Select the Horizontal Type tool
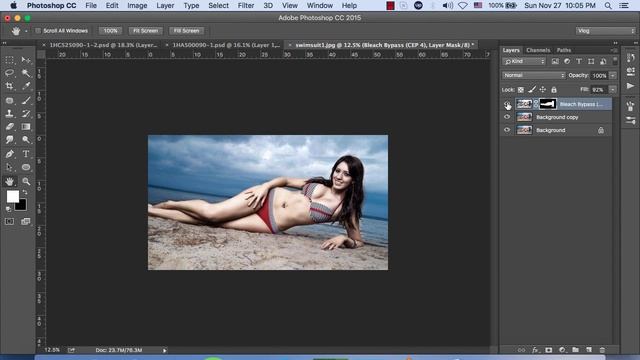640x360 pixels. pyautogui.click(x=26, y=154)
